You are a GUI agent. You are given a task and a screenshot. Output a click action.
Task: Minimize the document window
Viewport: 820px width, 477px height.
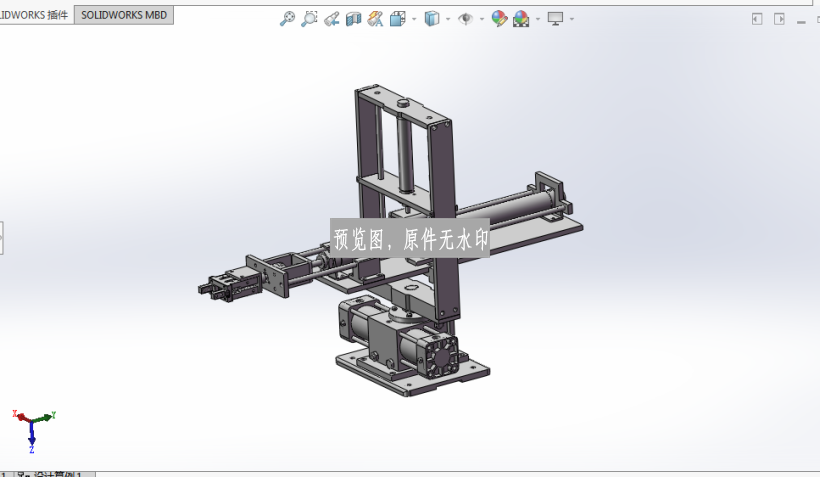coord(801,21)
